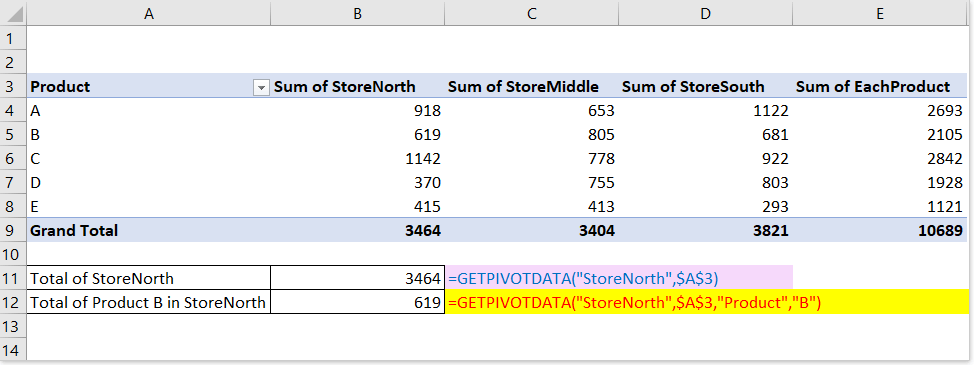This screenshot has height=365, width=974.
Task: Select row 3 header
Action: pyautogui.click(x=13, y=86)
